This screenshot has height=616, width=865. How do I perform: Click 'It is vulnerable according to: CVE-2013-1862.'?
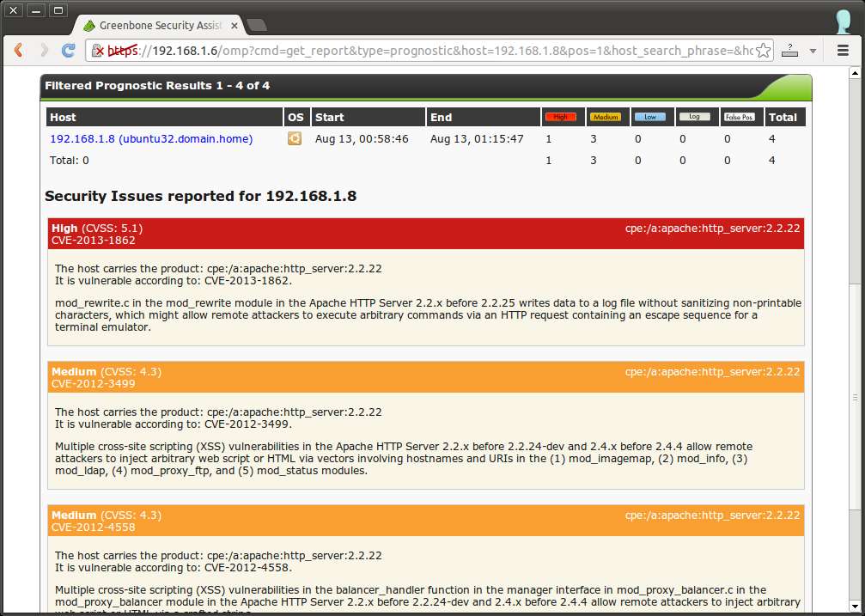(174, 280)
